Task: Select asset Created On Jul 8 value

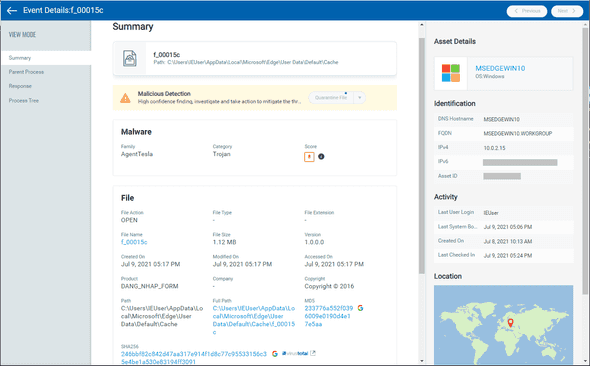Action: (x=508, y=241)
